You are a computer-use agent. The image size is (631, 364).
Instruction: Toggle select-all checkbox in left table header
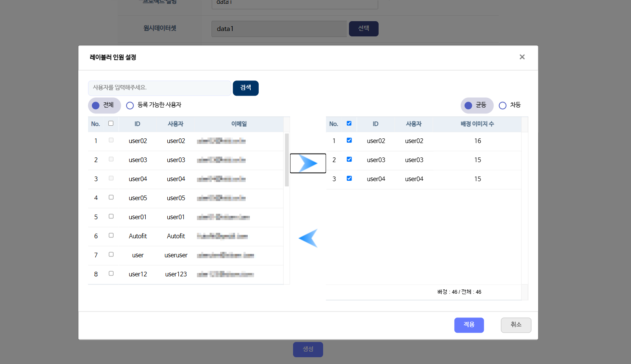pos(111,124)
